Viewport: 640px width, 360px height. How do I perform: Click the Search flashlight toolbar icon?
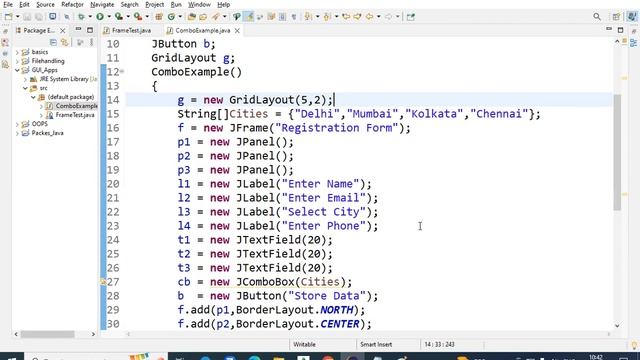coord(216,17)
